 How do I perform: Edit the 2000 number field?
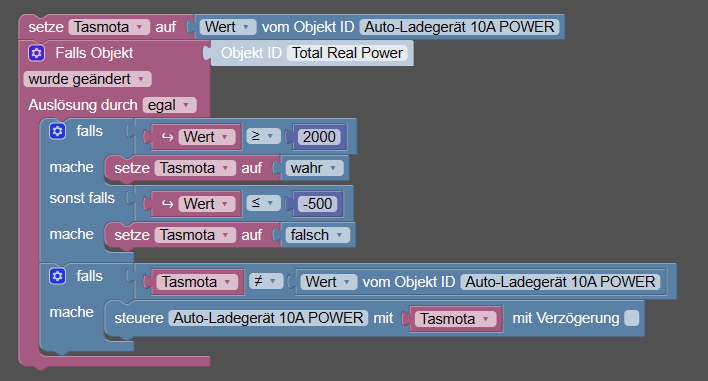319,137
